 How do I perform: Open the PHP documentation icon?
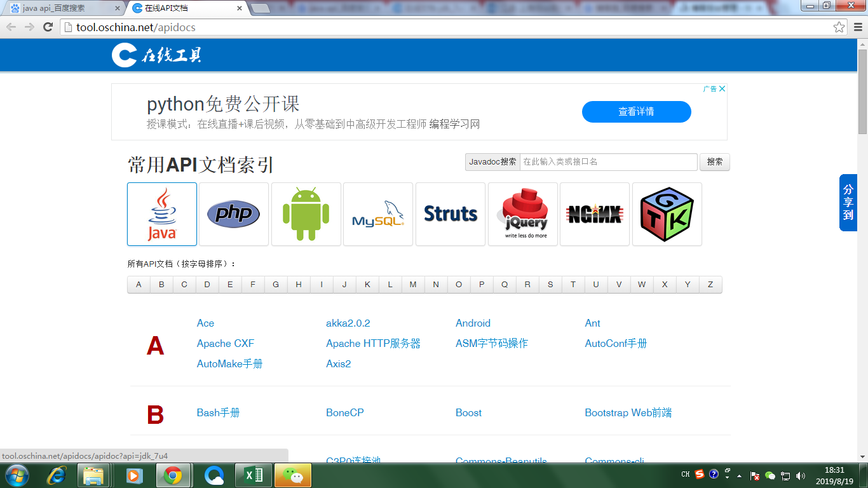coord(234,214)
